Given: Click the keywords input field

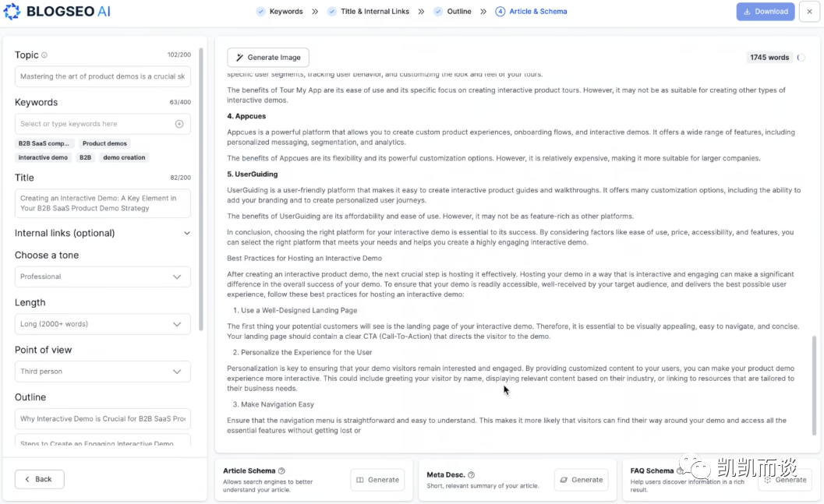Looking at the screenshot, I should coord(102,124).
